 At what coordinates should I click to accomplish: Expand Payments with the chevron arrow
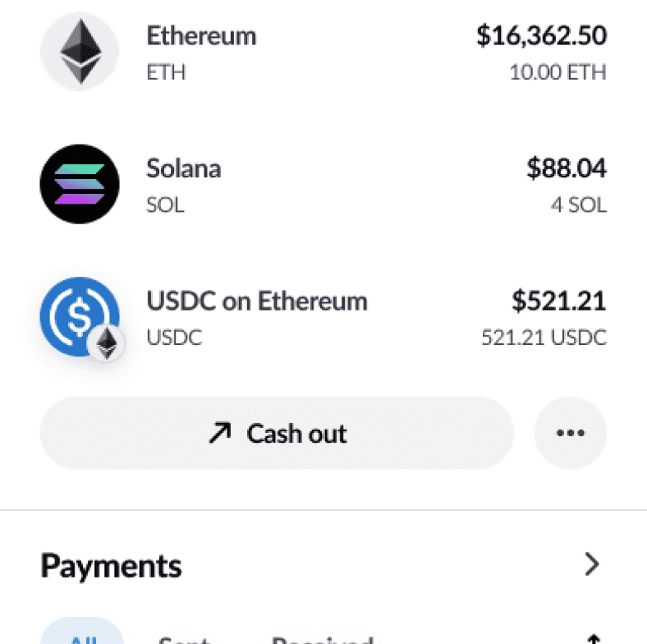pyautogui.click(x=593, y=564)
